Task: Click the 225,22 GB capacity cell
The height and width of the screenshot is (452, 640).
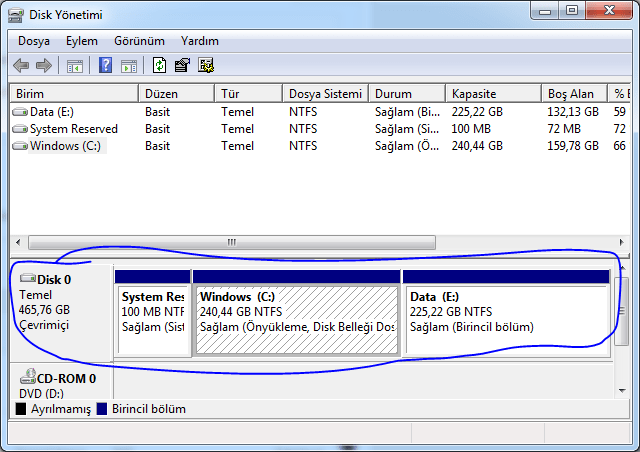Action: tap(477, 111)
